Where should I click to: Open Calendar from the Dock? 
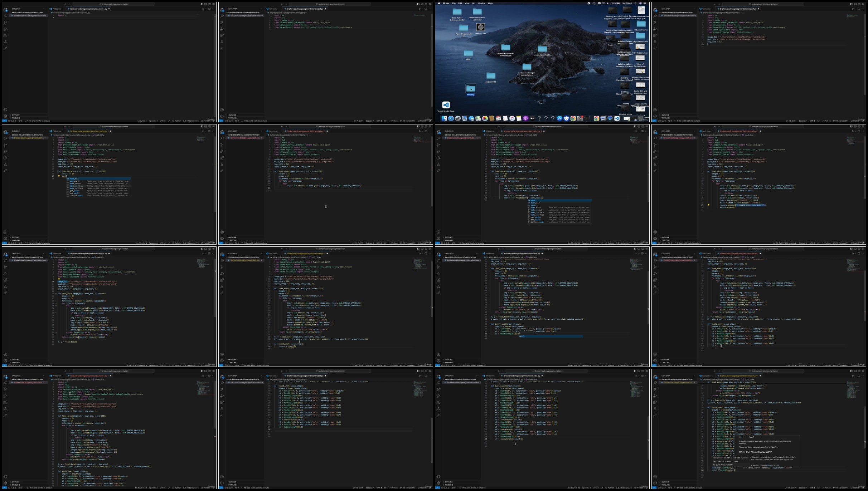pos(498,118)
